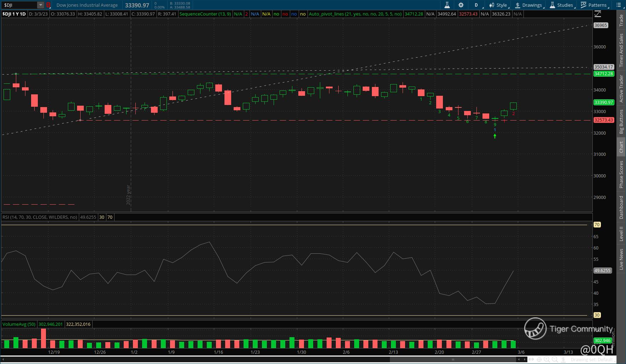Click the 32573.43 red price bubble
Screen dimensions: 626x364
coord(604,120)
